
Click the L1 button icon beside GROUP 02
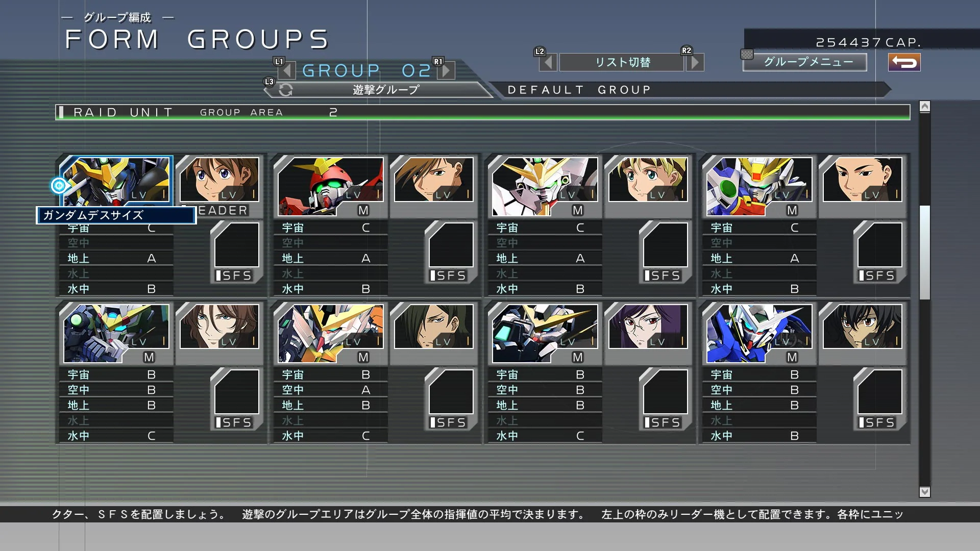click(x=279, y=61)
